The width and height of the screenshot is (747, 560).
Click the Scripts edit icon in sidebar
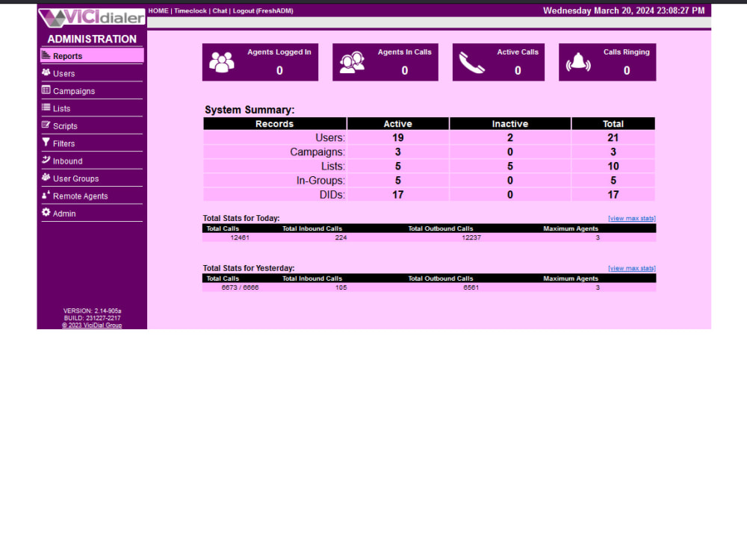(x=46, y=125)
